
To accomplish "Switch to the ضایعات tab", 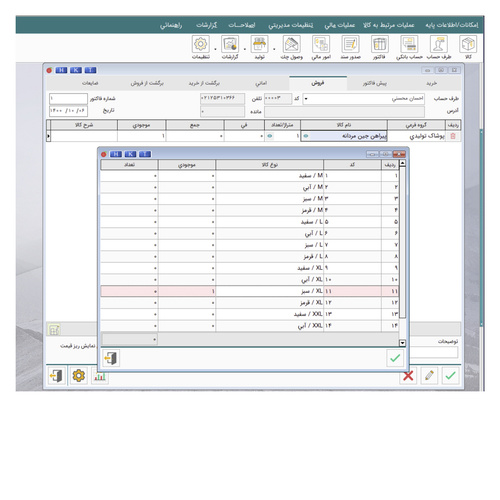I will [90, 83].
